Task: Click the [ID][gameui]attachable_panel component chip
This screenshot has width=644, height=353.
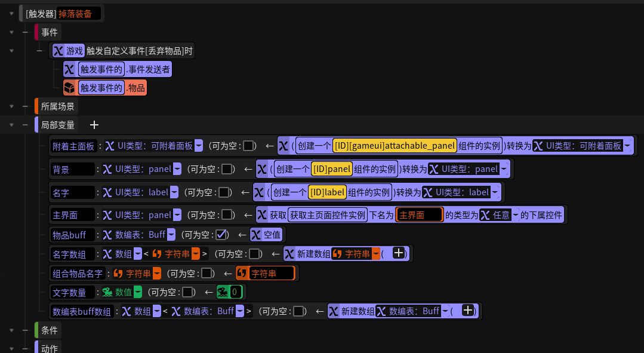Action: [395, 146]
